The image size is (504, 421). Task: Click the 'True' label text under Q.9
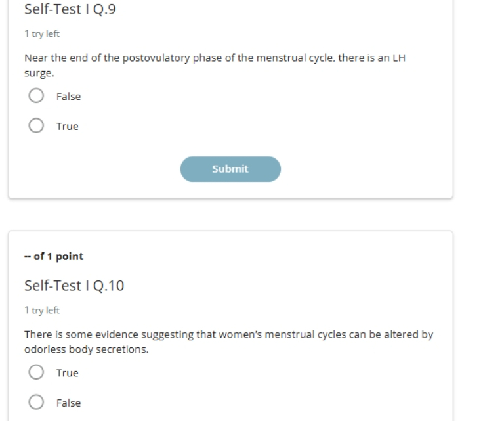click(67, 126)
